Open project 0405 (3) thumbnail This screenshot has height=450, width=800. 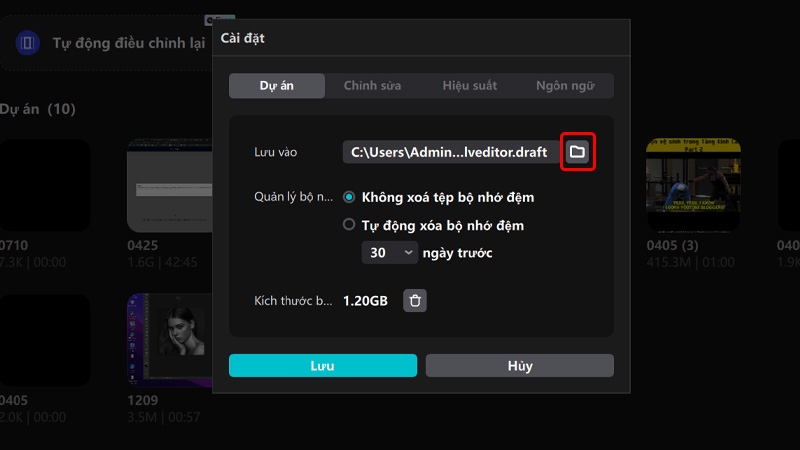(x=693, y=184)
